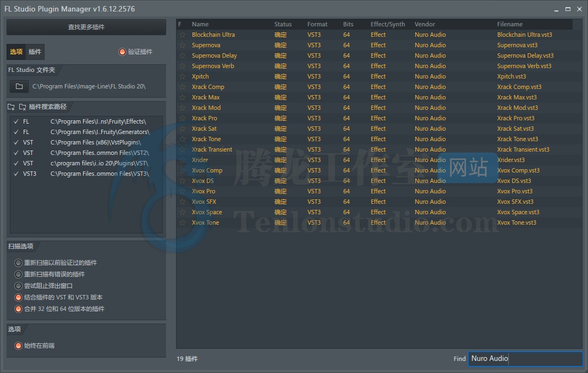The width and height of the screenshot is (588, 373).
Task: Click the add plugin search path icon
Action: tap(12, 107)
